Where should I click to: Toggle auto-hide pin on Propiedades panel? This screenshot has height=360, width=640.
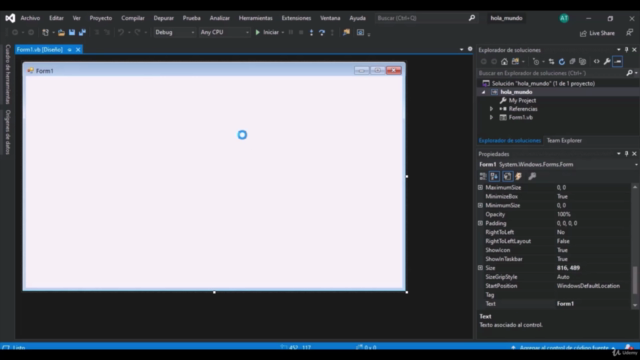tap(627, 154)
